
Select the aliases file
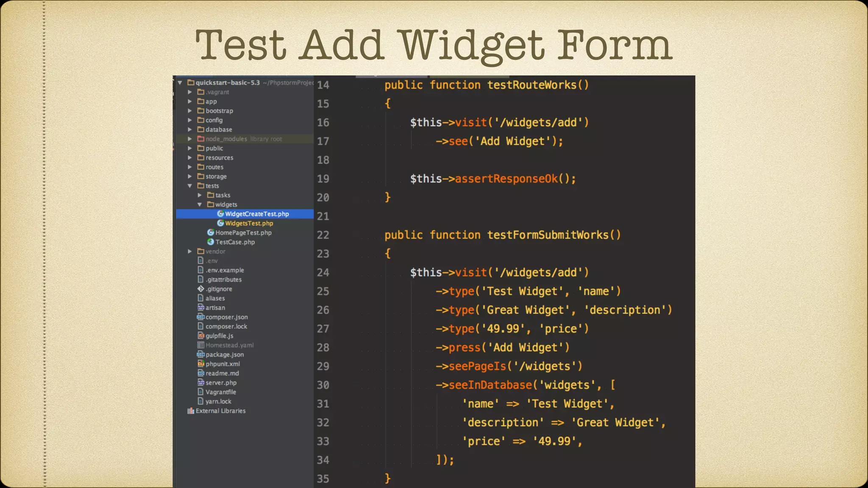(215, 298)
